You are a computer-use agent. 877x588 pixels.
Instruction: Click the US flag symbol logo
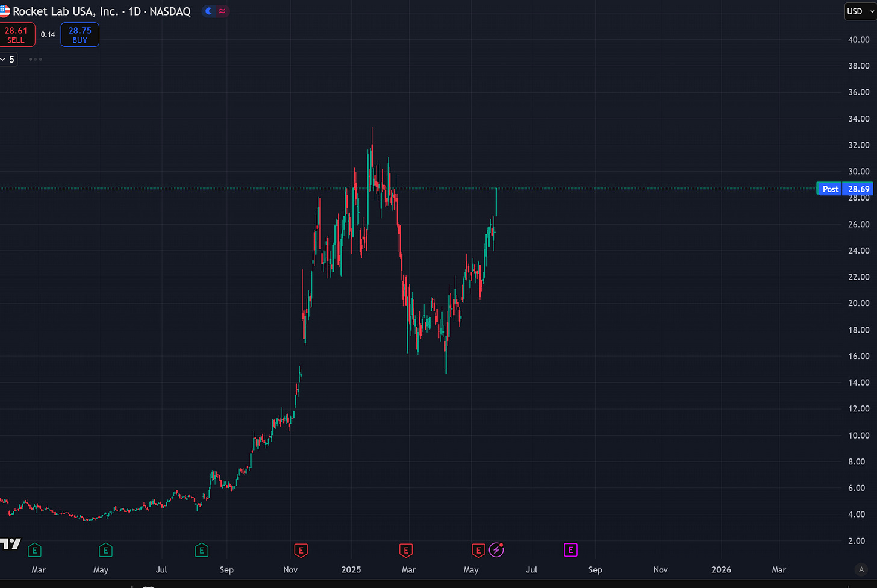click(4, 11)
